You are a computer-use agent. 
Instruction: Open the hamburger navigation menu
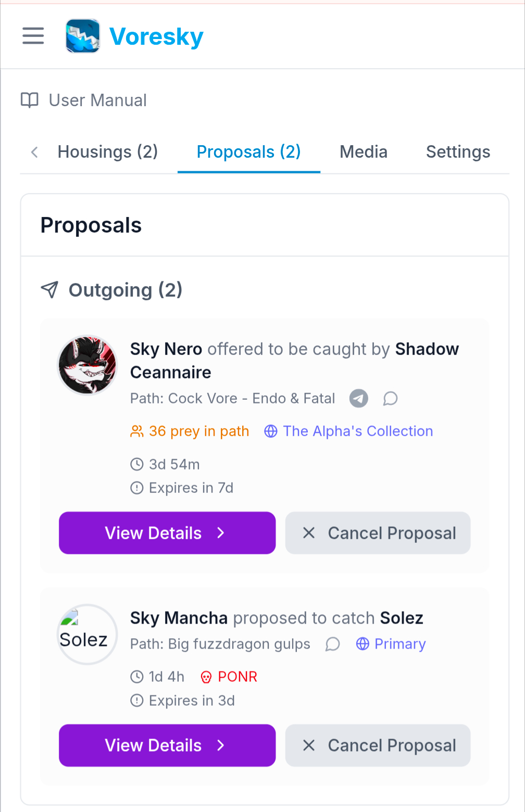33,36
